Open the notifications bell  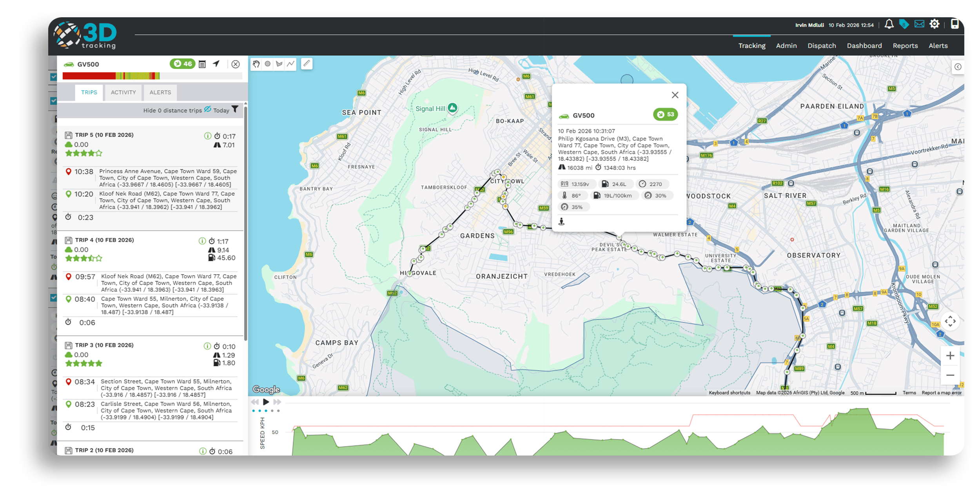pyautogui.click(x=889, y=24)
